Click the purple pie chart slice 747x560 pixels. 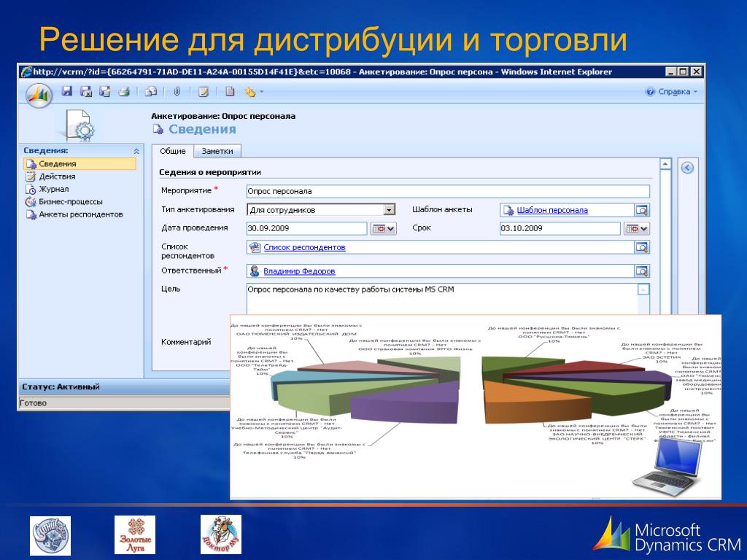[x=405, y=402]
